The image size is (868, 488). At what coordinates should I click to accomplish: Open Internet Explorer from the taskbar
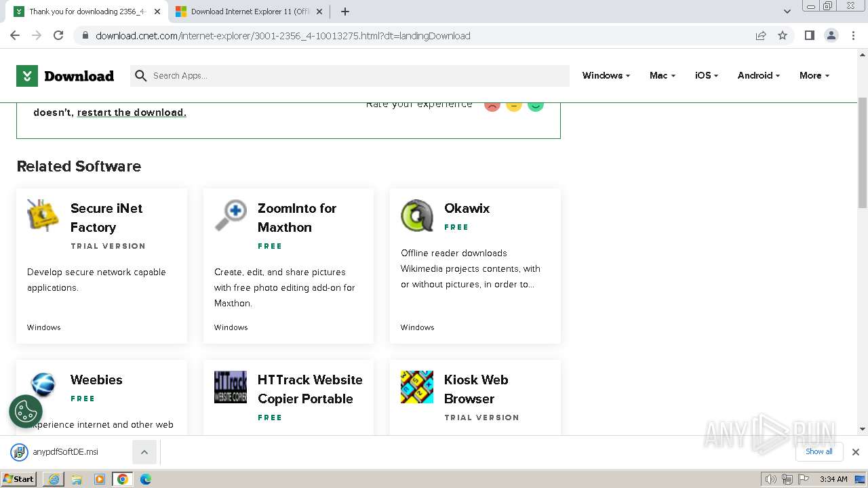[54, 479]
